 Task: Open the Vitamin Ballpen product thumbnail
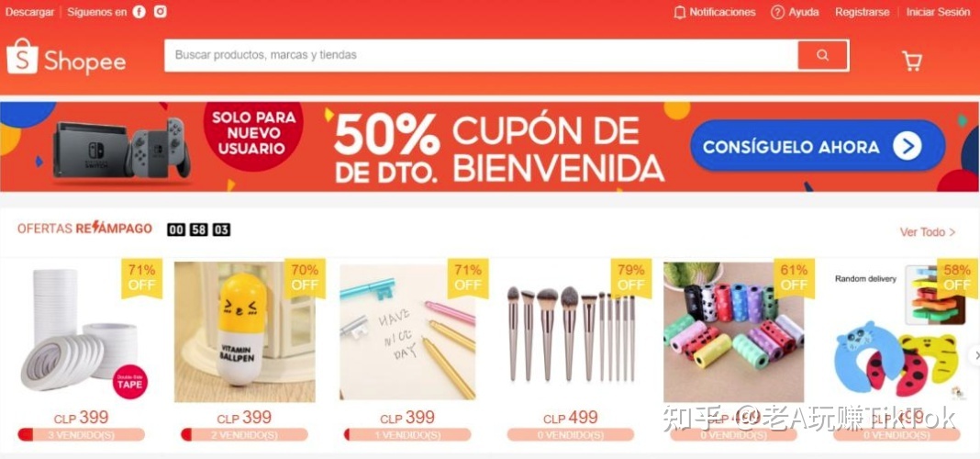pyautogui.click(x=245, y=332)
